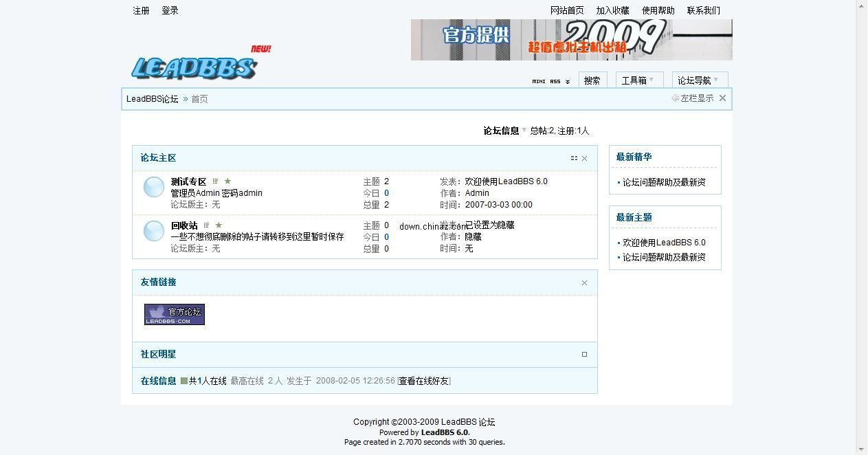Click the star icon beside 测试专区
This screenshot has height=455, width=868.
point(227,181)
